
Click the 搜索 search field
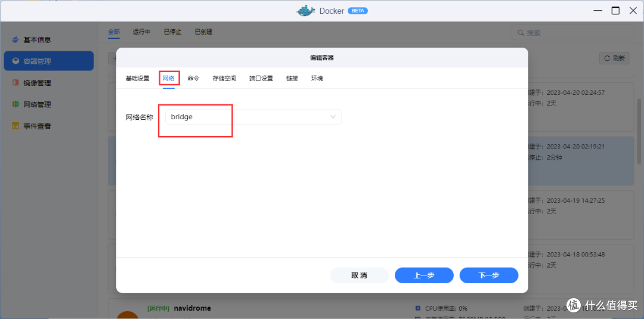[x=572, y=32]
